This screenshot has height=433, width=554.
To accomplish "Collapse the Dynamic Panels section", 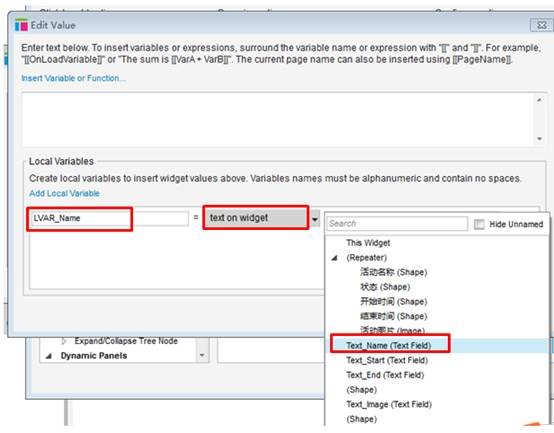I will (x=49, y=356).
